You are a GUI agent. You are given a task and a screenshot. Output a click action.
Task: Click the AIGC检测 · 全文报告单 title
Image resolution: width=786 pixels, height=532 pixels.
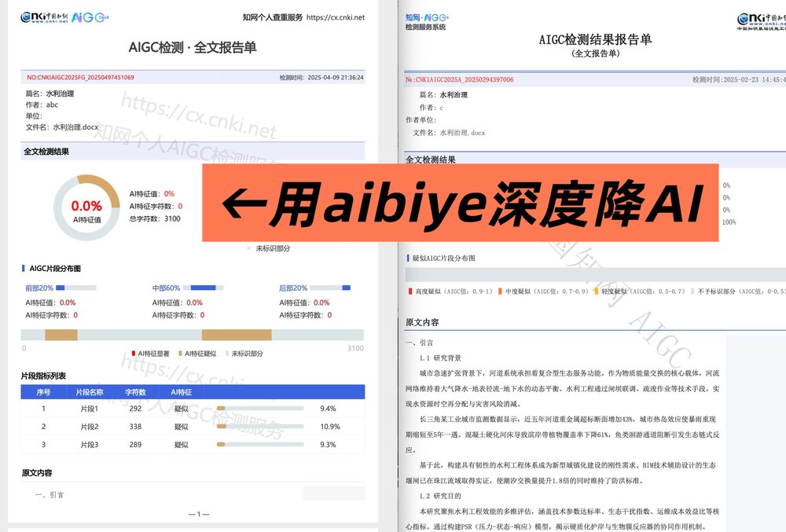click(193, 48)
